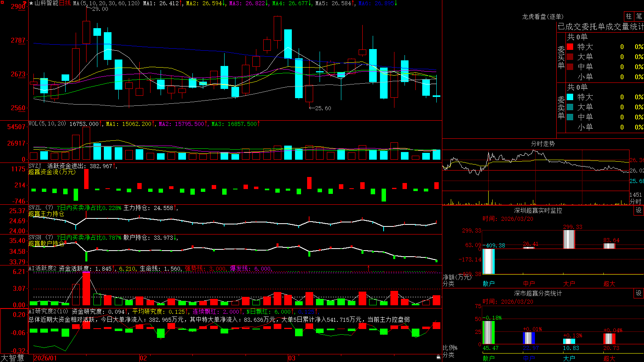This screenshot has width=644, height=362.
Task: Click the MA(5,10,20,30,60,120) indicator parameters
Action: [106, 3]
